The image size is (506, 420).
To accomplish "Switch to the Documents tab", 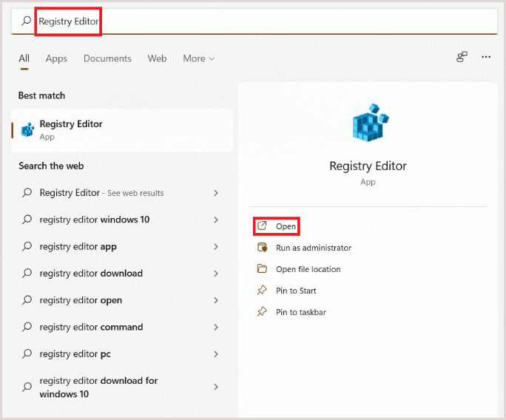I will pyautogui.click(x=107, y=58).
